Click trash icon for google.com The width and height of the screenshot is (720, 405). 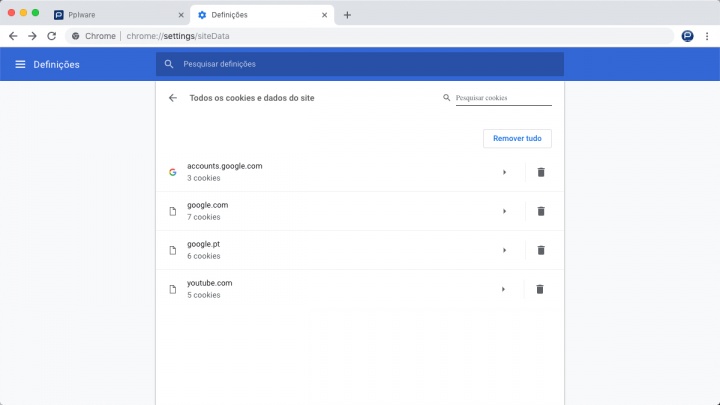pyautogui.click(x=541, y=211)
